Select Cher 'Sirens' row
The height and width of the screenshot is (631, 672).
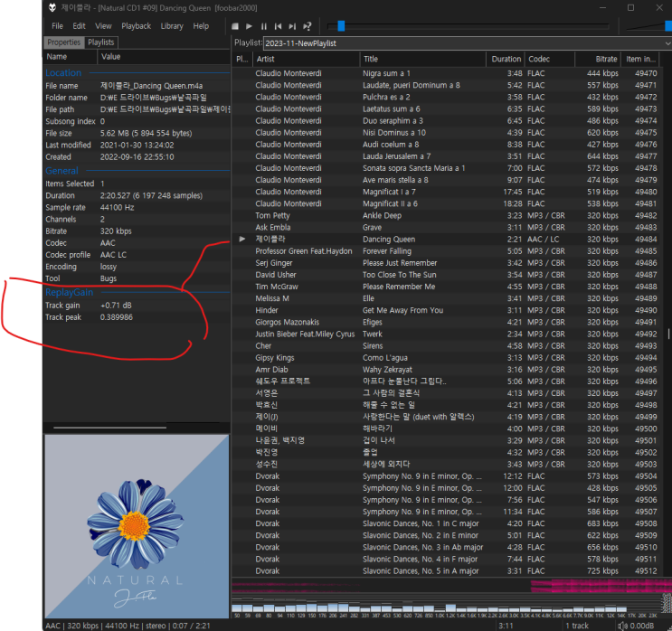pos(446,345)
